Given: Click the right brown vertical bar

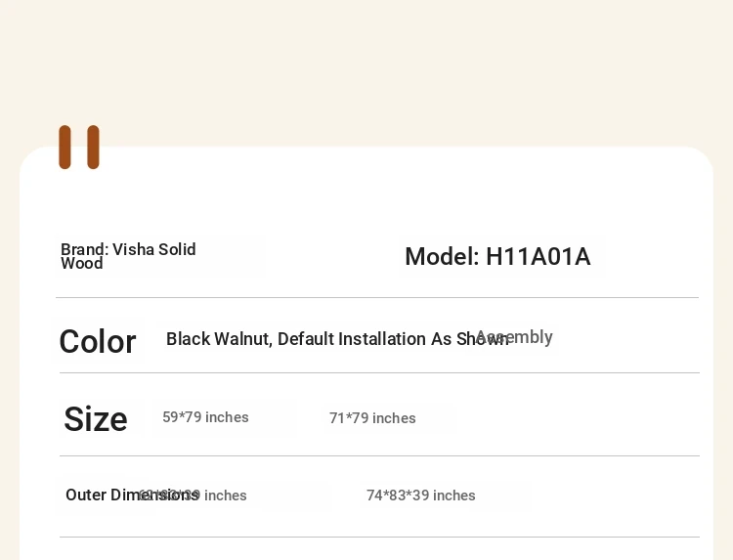Looking at the screenshot, I should pos(93,147).
